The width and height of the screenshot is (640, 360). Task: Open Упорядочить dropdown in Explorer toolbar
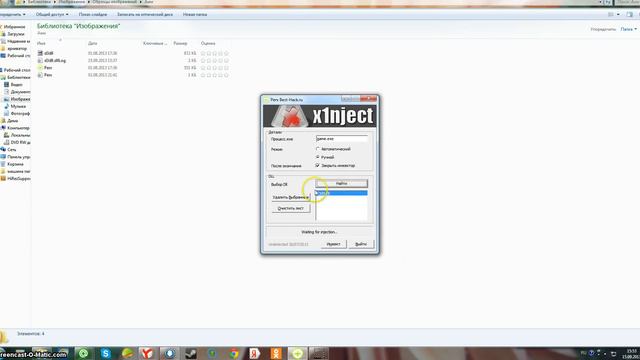point(13,14)
